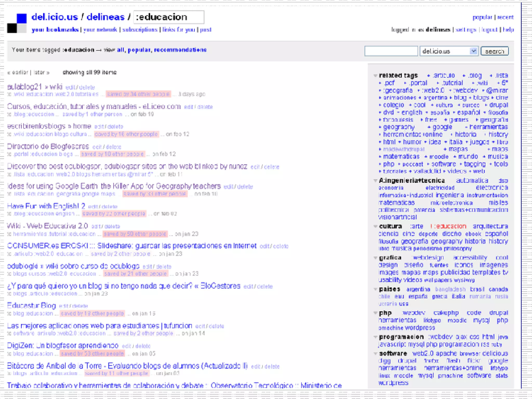This screenshot has width=532, height=399.
Task: Go to links for you
Action: (x=179, y=30)
